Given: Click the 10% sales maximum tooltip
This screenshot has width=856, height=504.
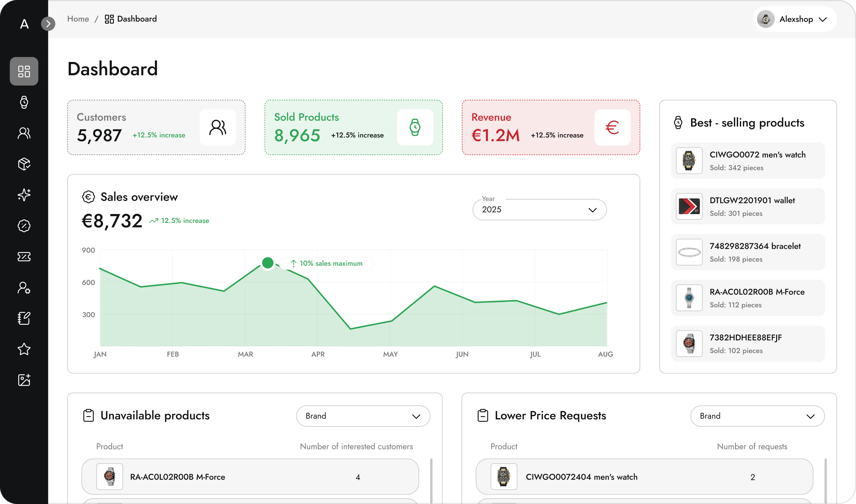Looking at the screenshot, I should coord(326,263).
